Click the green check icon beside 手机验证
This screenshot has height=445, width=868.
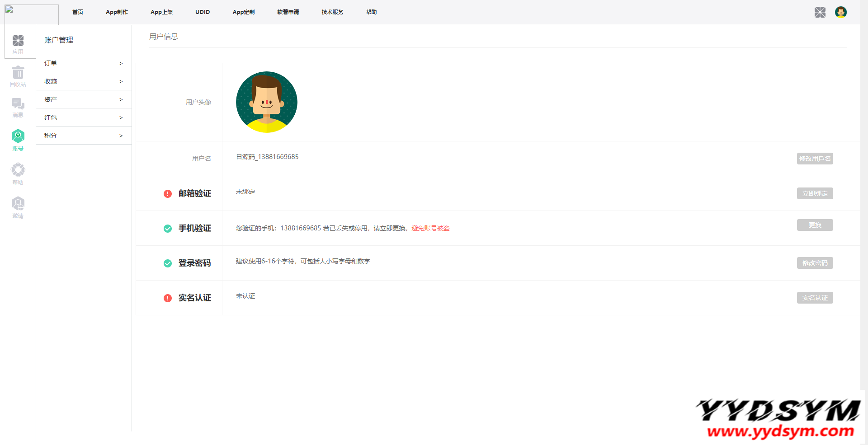[168, 229]
